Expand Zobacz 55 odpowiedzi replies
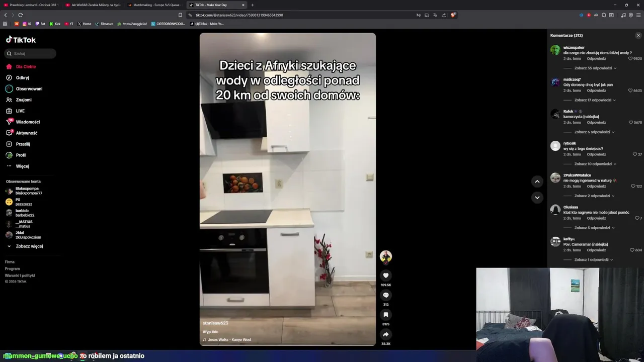The image size is (644, 362). [595, 68]
